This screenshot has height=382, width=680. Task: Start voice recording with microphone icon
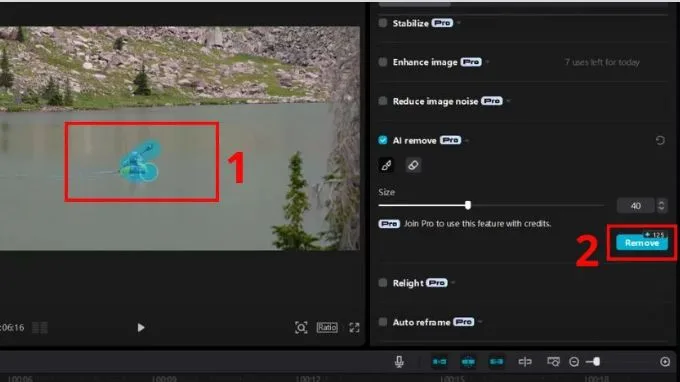pyautogui.click(x=399, y=361)
